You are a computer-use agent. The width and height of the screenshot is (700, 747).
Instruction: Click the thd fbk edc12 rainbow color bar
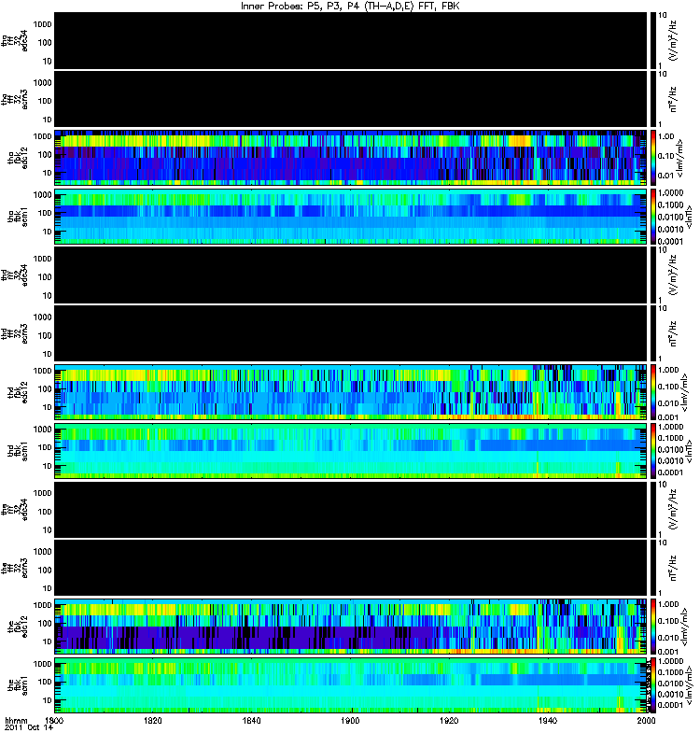(652, 392)
